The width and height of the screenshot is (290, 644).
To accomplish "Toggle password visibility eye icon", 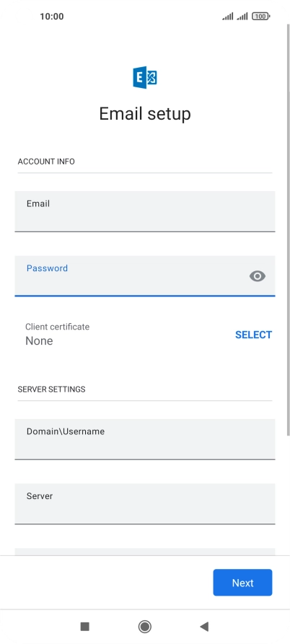I will pyautogui.click(x=257, y=276).
